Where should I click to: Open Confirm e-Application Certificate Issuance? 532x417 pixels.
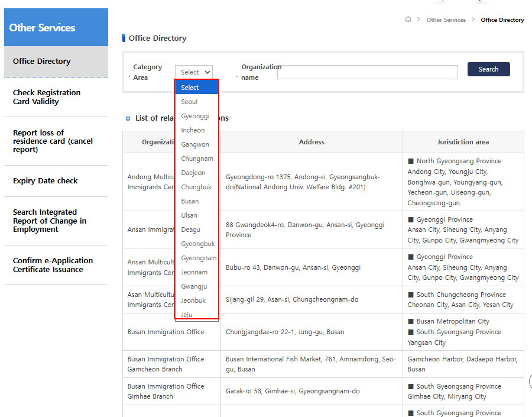(x=53, y=265)
